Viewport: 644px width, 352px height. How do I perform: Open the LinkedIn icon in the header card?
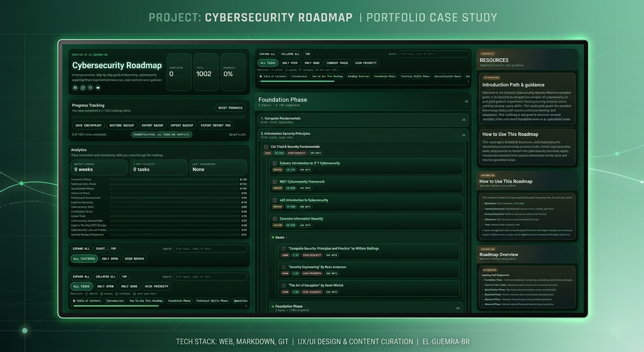83,88
